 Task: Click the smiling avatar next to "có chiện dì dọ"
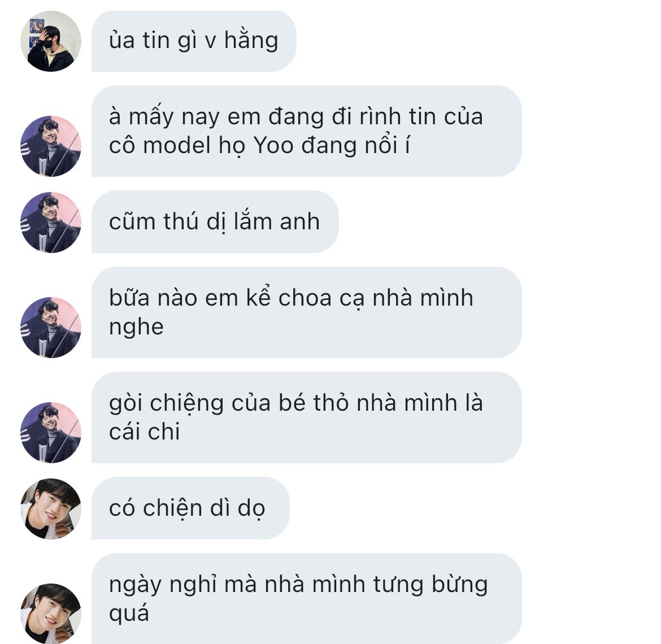51,509
